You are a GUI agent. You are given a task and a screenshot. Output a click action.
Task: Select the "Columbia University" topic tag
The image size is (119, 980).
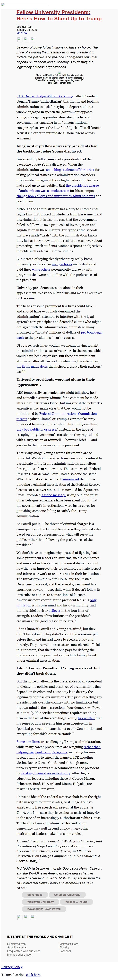point(67,895)
